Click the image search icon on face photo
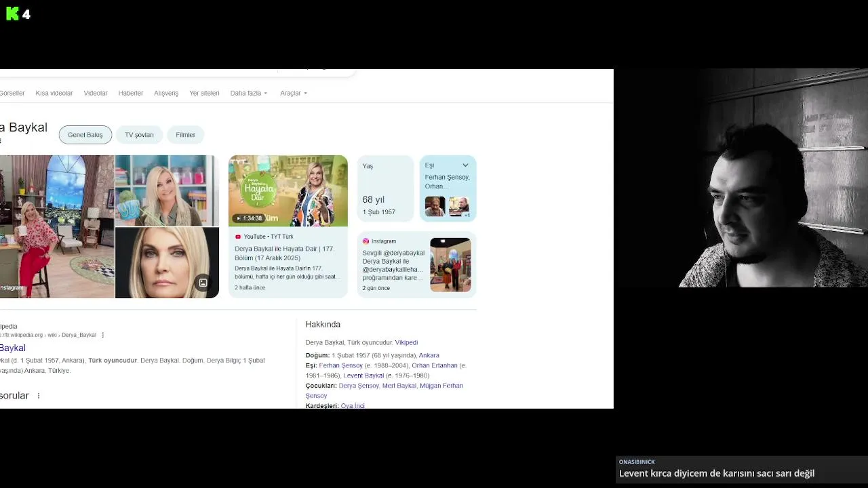The height and width of the screenshot is (488, 868). [x=203, y=283]
